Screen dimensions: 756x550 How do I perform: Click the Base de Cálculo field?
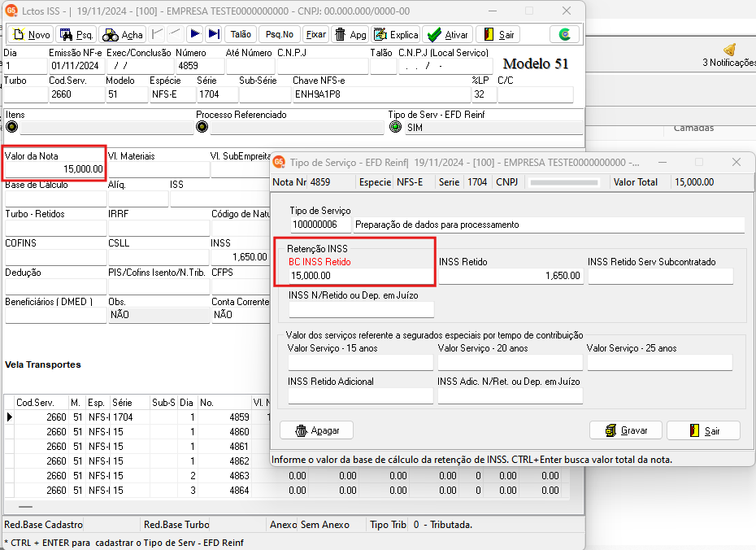tap(55, 199)
